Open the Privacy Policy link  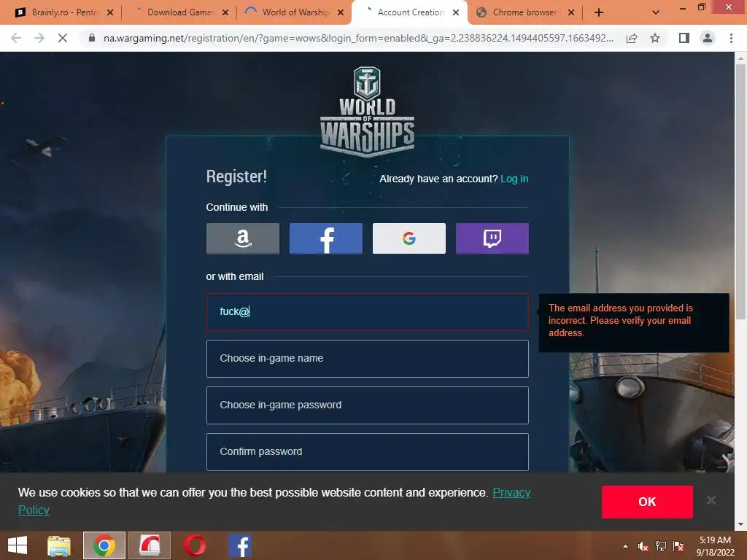click(511, 492)
